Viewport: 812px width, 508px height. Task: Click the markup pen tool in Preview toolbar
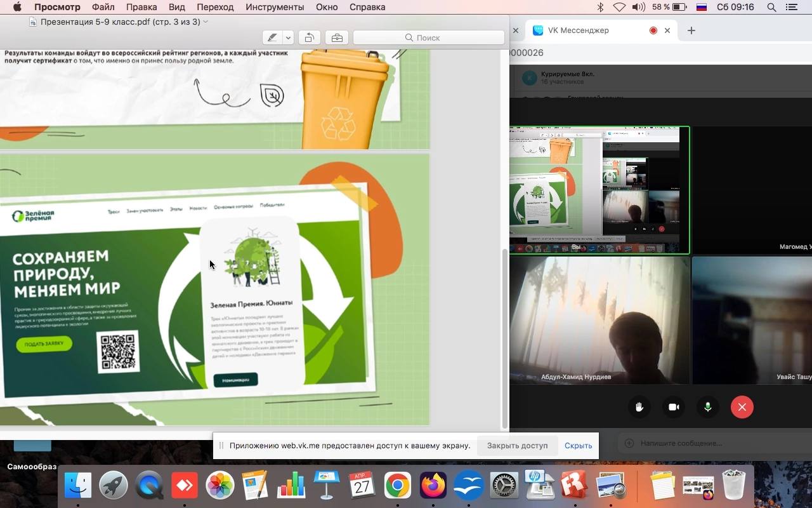272,37
